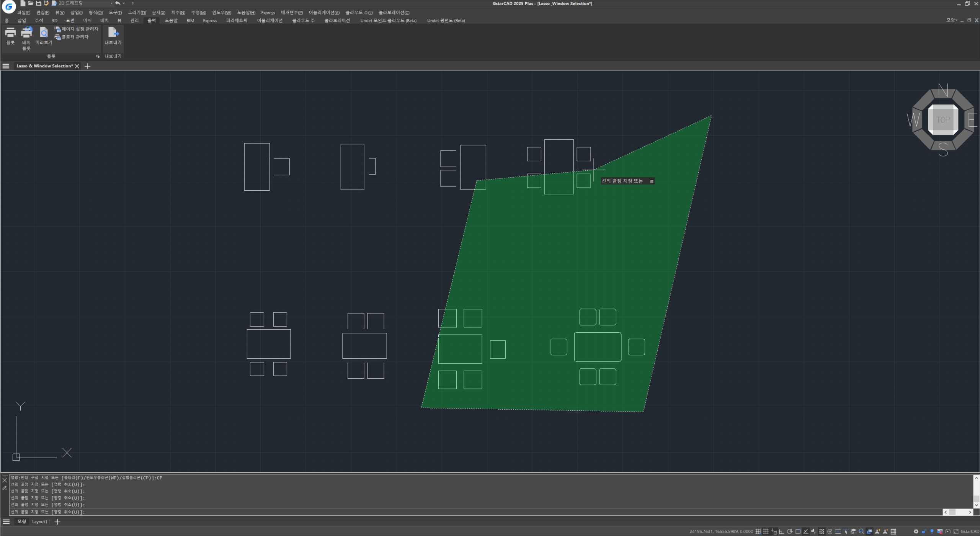Toggle the lock UI icon in status bar
This screenshot has height=536, width=980.
(x=924, y=531)
